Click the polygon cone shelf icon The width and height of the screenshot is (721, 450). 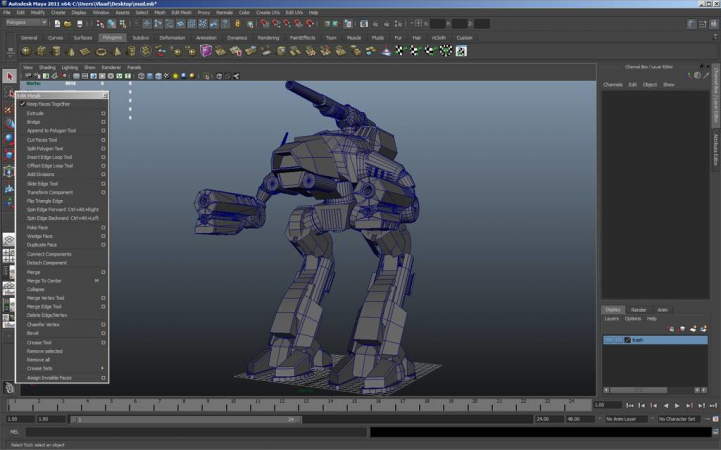[x=71, y=51]
